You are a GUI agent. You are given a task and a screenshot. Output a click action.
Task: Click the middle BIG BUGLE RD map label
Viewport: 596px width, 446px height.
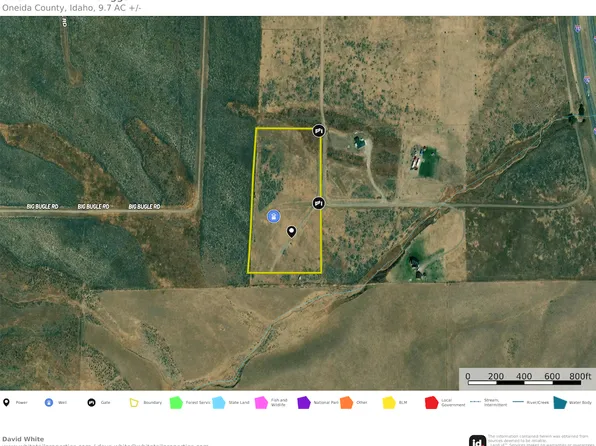pos(94,206)
